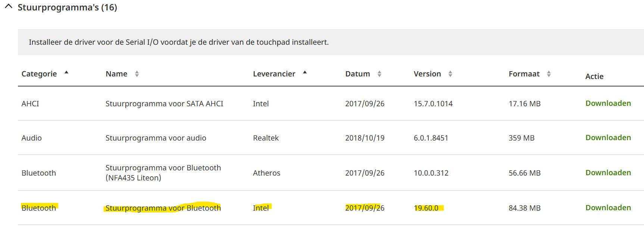Click the Categorie column header
The width and height of the screenshot is (644, 230).
tap(39, 74)
